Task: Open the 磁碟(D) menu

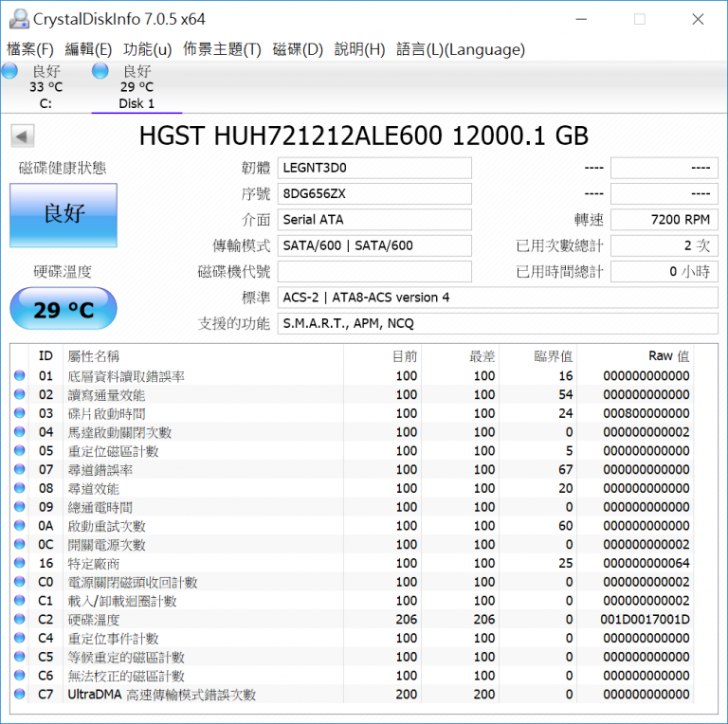Action: tap(298, 49)
